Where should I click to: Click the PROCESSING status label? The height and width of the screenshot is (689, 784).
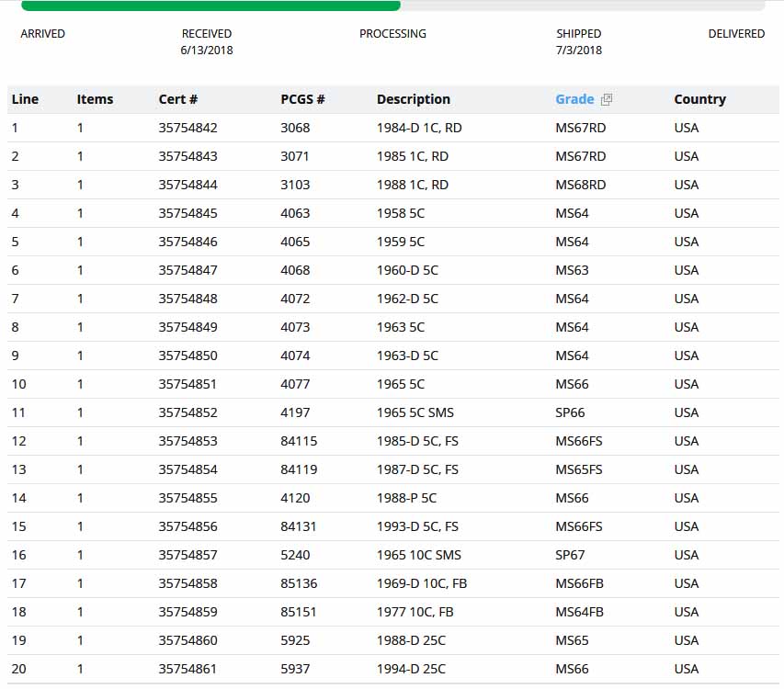[392, 33]
